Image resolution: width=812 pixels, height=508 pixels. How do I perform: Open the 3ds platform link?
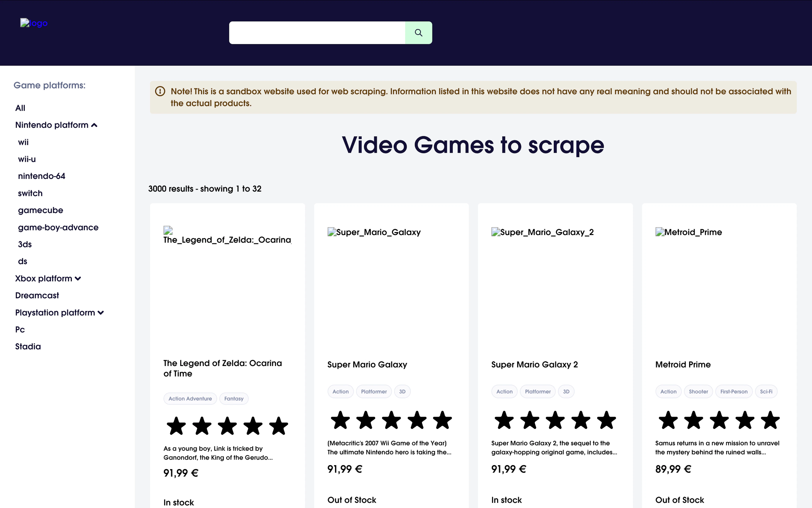coord(25,244)
